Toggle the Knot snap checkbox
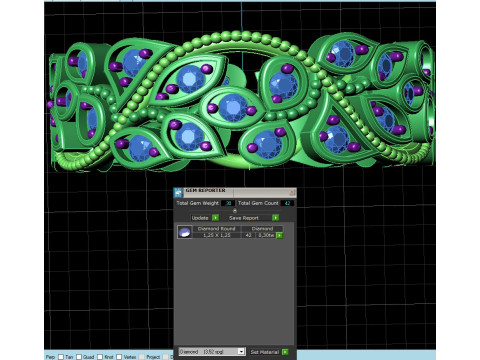The width and height of the screenshot is (480, 360). [100, 357]
